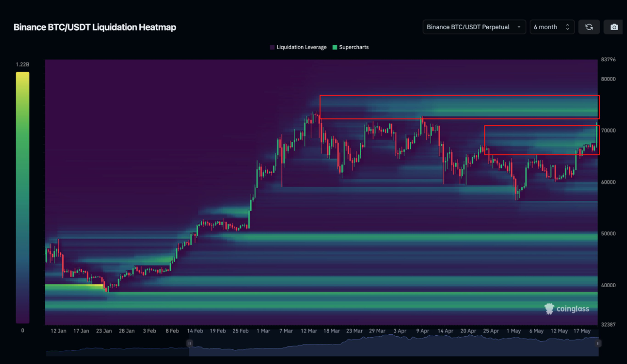Click the right handle of the bottom timeline navigator
The width and height of the screenshot is (627, 364).
[x=598, y=343]
